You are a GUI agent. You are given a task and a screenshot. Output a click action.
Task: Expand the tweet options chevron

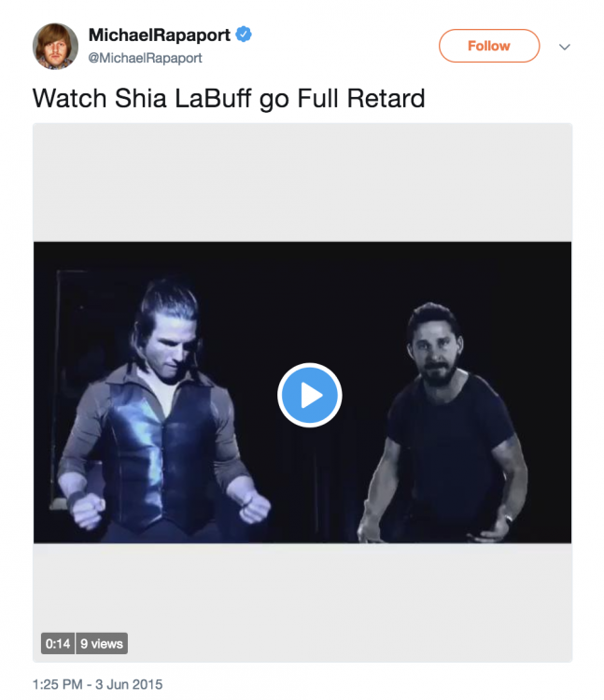564,47
